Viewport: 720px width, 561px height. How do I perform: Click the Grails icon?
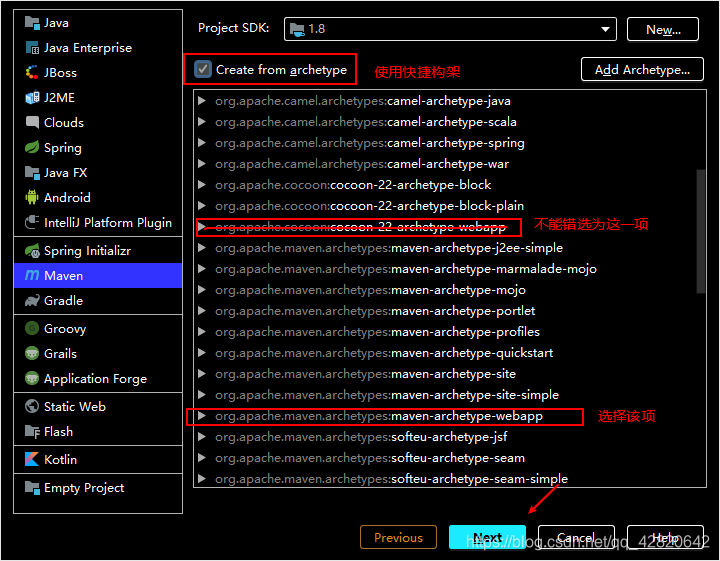(x=32, y=353)
